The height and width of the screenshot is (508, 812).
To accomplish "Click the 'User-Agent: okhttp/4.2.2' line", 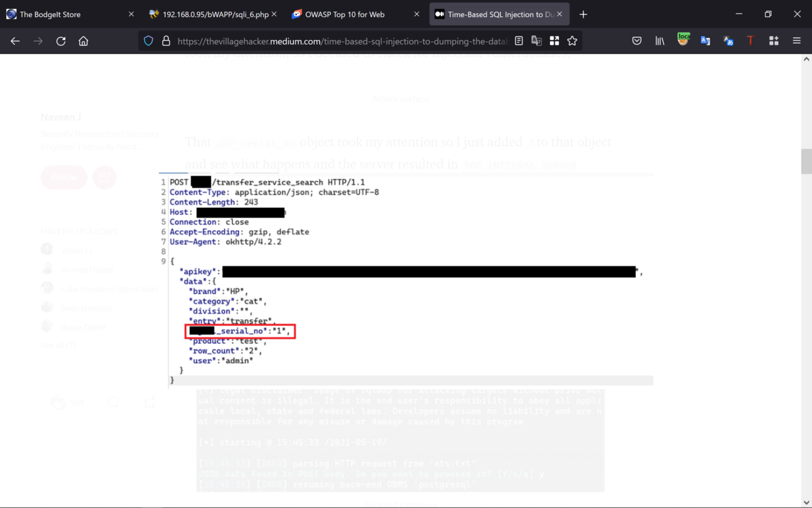I will point(225,242).
